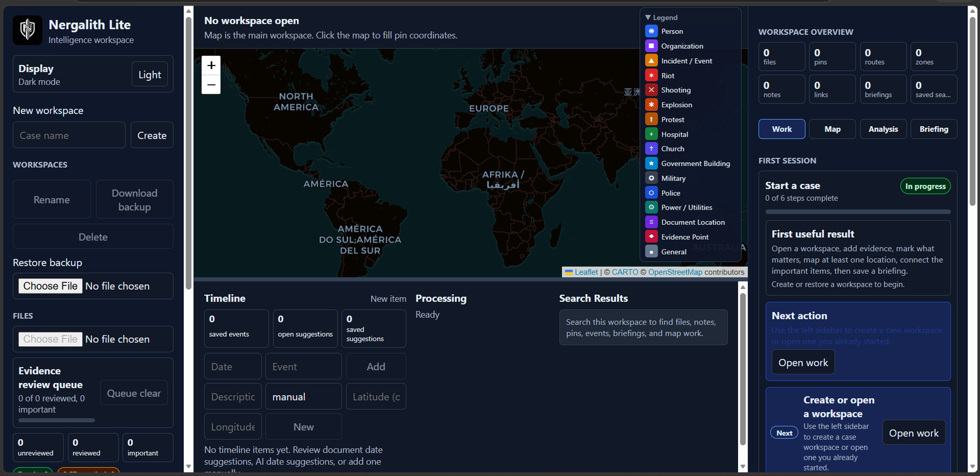Click the Government Building legend icon
The height and width of the screenshot is (476, 980).
pos(652,164)
